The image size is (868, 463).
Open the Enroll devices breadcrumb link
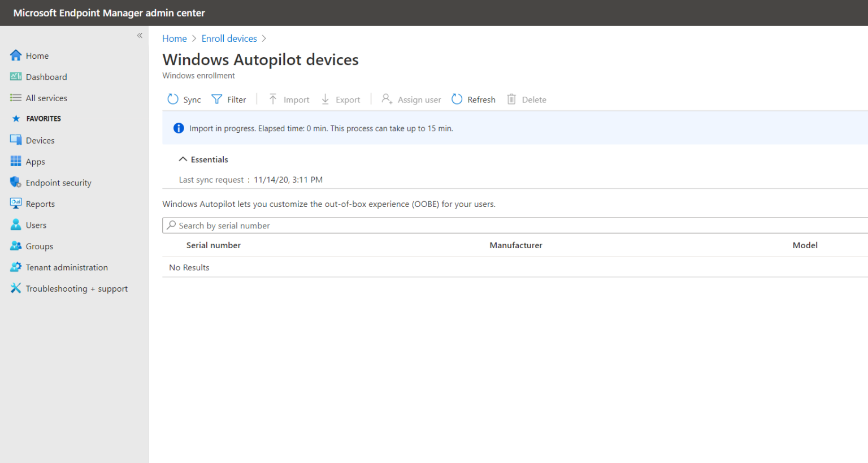tap(229, 38)
